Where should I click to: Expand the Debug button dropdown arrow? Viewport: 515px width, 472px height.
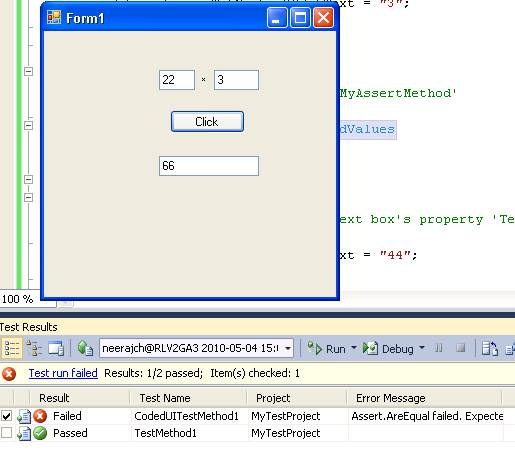(422, 348)
